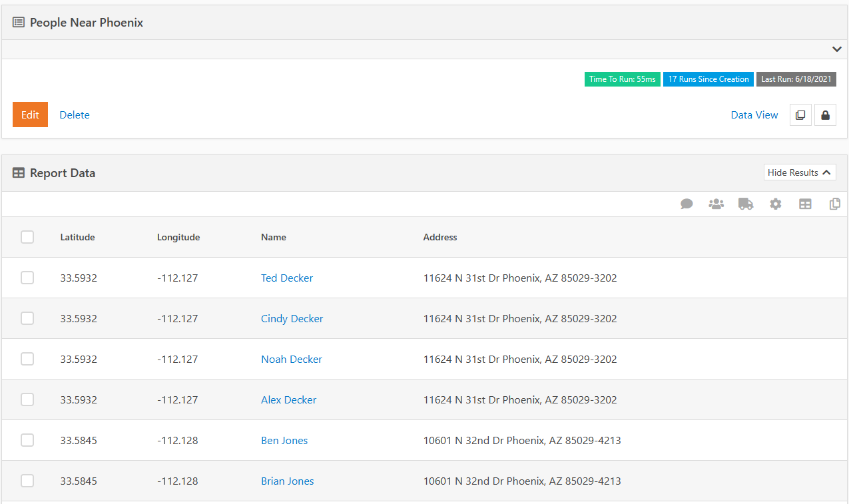Check the box for Brian Jones
The width and height of the screenshot is (849, 504).
27,481
